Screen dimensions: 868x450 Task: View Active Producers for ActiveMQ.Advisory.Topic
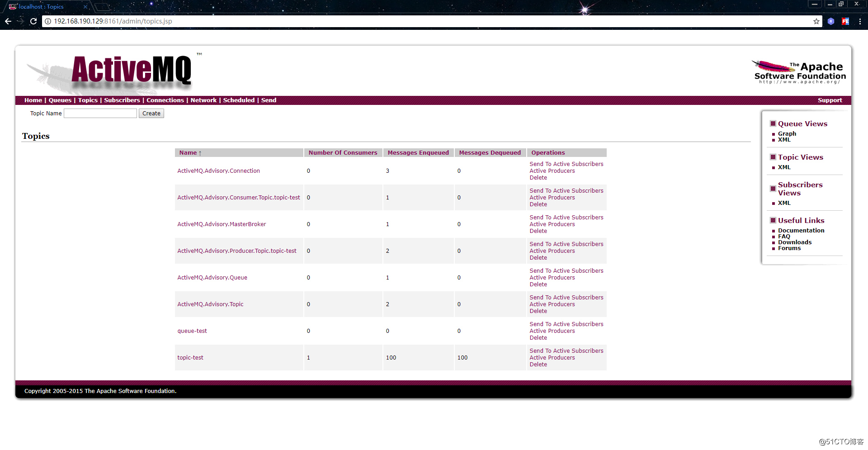point(552,304)
